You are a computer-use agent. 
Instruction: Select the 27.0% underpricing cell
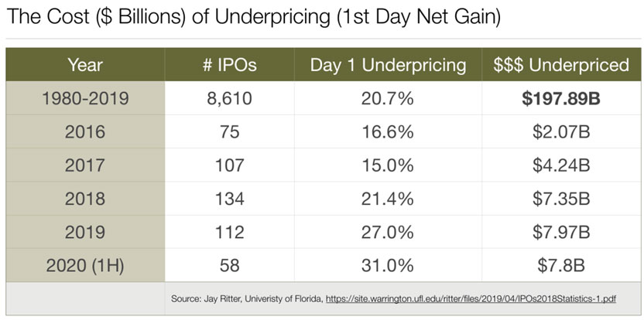[389, 231]
